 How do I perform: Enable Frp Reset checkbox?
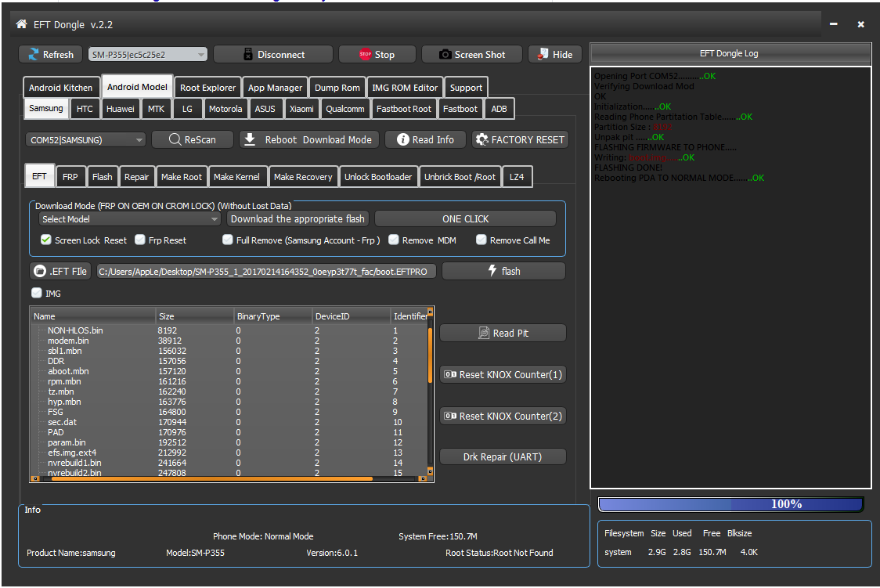click(x=140, y=240)
